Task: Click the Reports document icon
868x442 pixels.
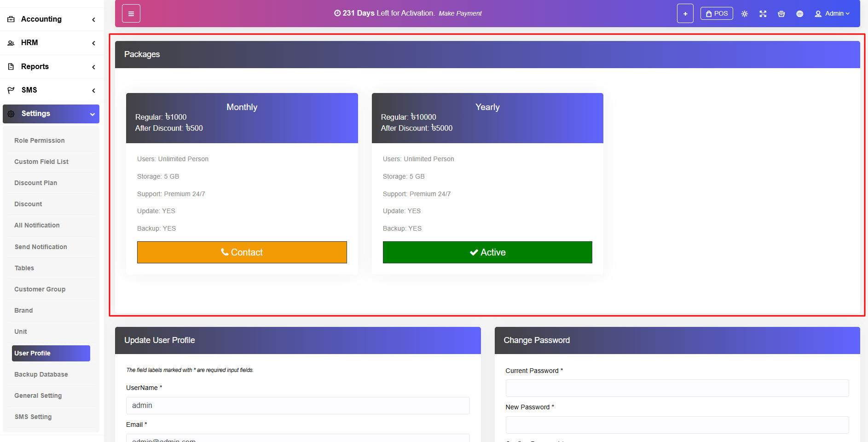Action: pos(11,67)
